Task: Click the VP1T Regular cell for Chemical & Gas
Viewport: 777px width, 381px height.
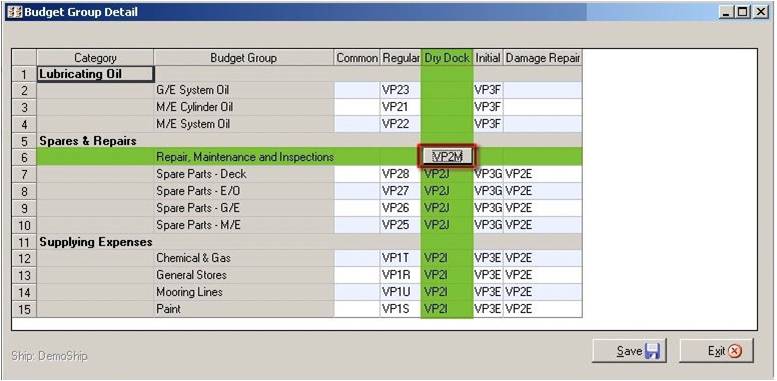Action: point(400,258)
